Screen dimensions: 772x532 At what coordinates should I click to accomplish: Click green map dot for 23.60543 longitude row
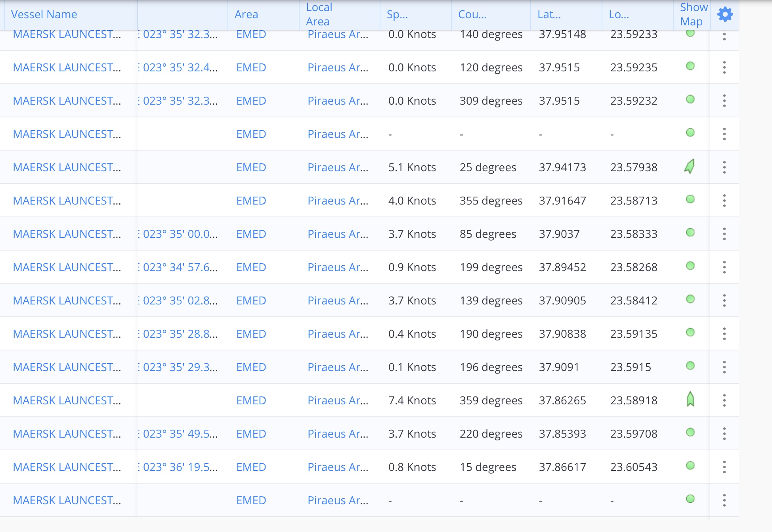690,465
